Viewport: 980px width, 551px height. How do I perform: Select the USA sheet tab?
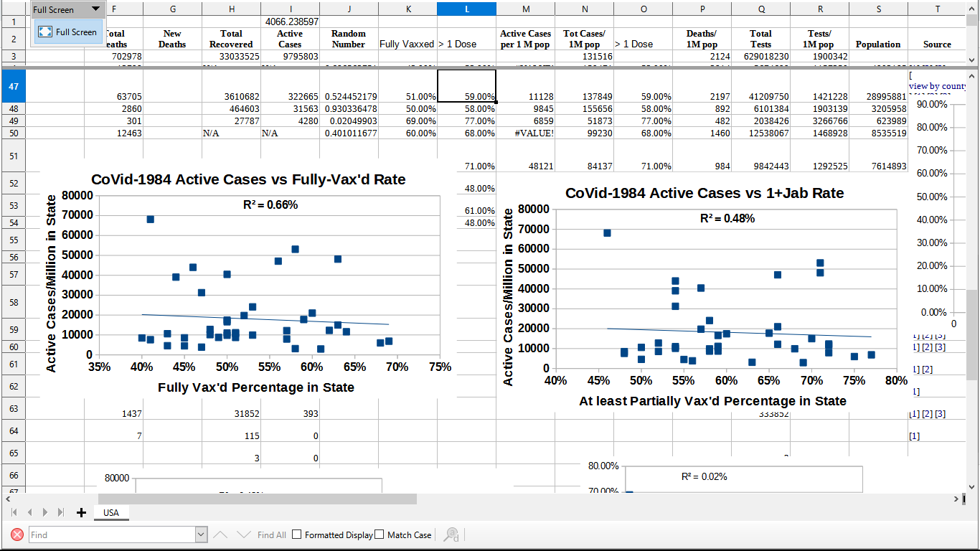tap(111, 512)
